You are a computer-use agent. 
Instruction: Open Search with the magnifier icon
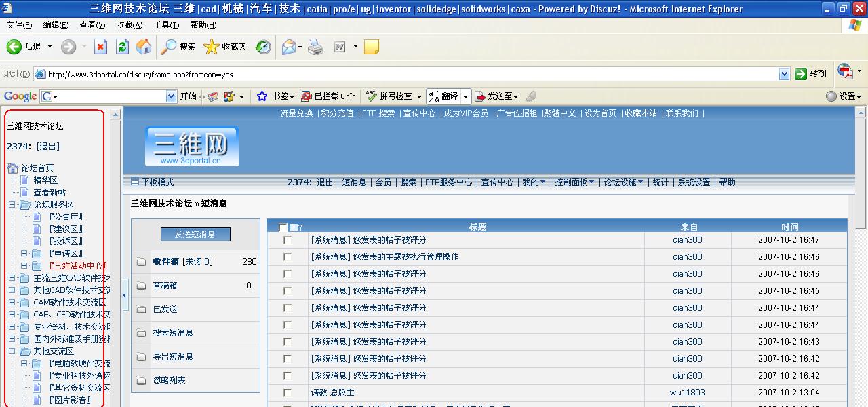tap(168, 47)
